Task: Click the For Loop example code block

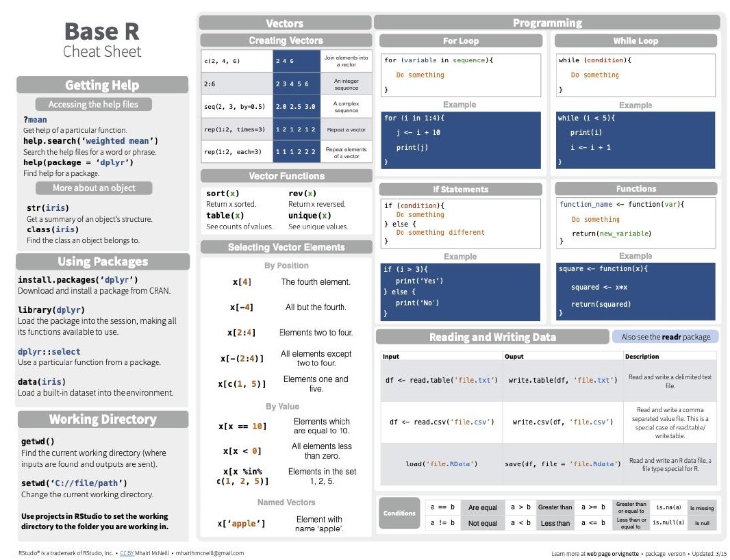Action: (460, 140)
